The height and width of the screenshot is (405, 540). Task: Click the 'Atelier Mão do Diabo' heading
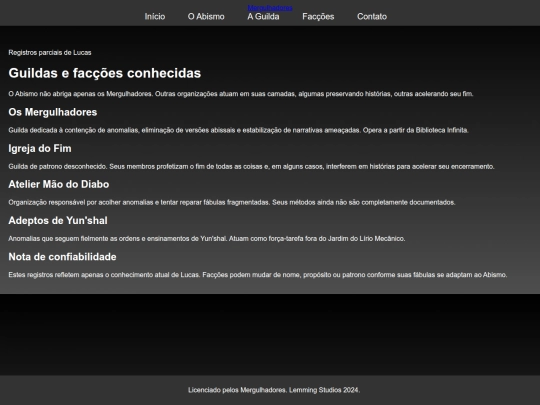59,184
